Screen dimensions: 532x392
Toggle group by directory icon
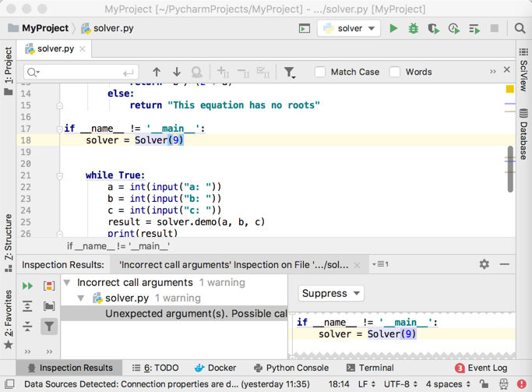click(x=49, y=306)
